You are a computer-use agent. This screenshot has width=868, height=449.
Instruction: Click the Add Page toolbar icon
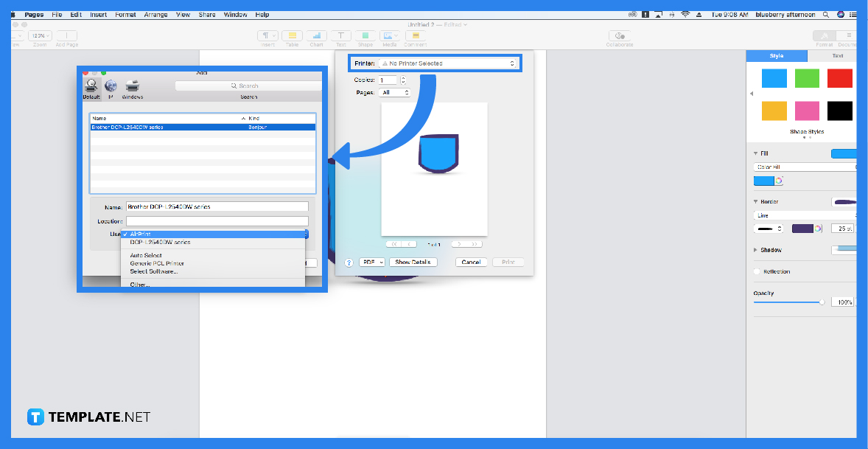pos(67,36)
